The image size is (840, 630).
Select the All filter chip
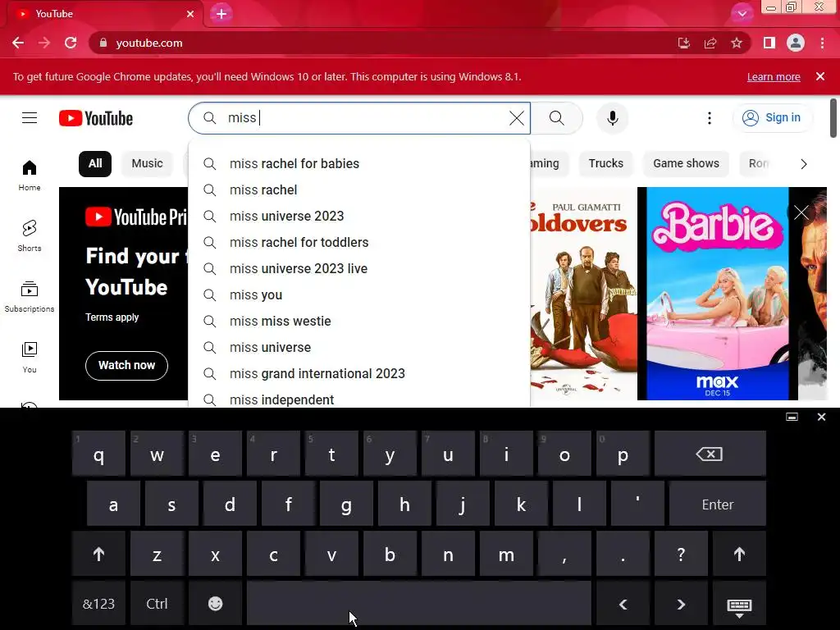(x=95, y=163)
